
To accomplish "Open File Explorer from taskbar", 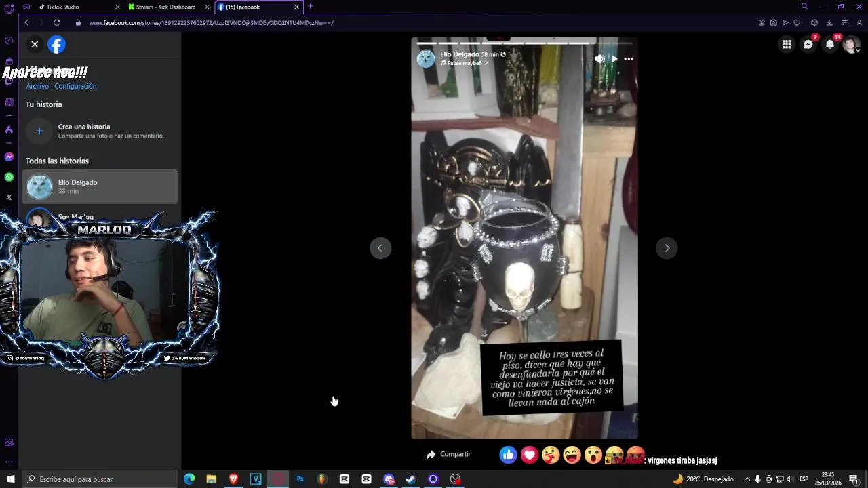I will (212, 479).
